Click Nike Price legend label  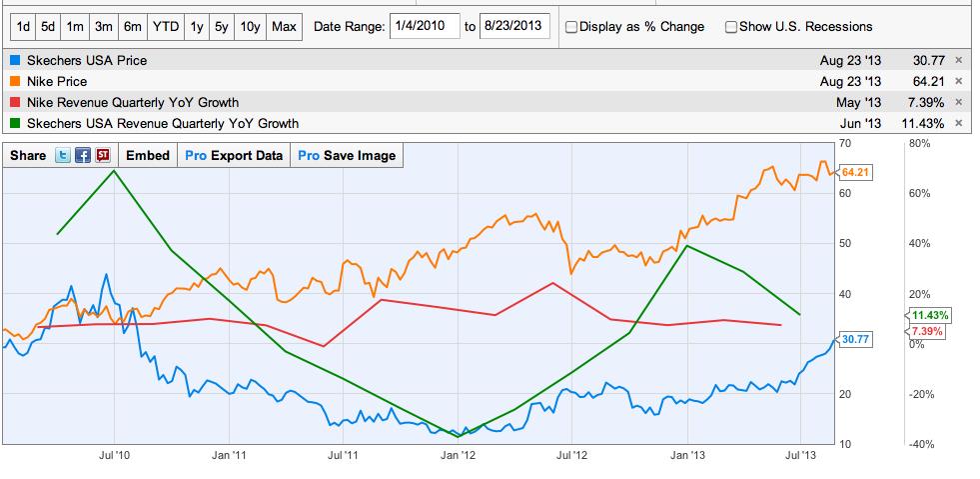[57, 81]
